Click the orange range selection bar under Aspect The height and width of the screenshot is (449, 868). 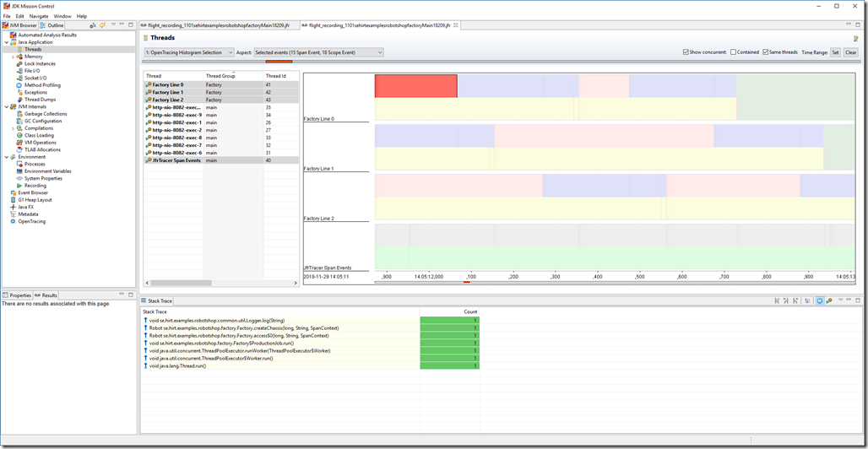tap(279, 62)
